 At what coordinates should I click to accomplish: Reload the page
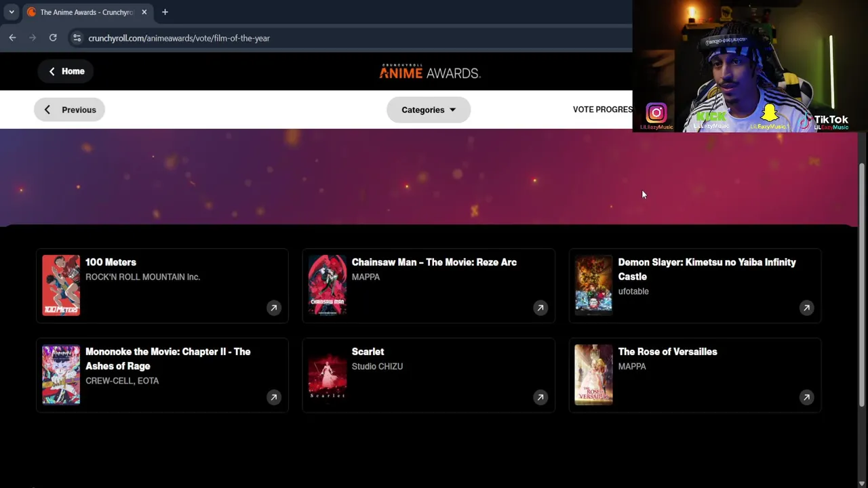coord(53,38)
